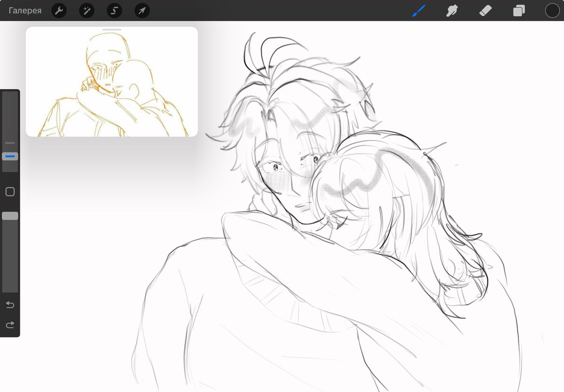Grab the reference window top handle

click(x=111, y=29)
